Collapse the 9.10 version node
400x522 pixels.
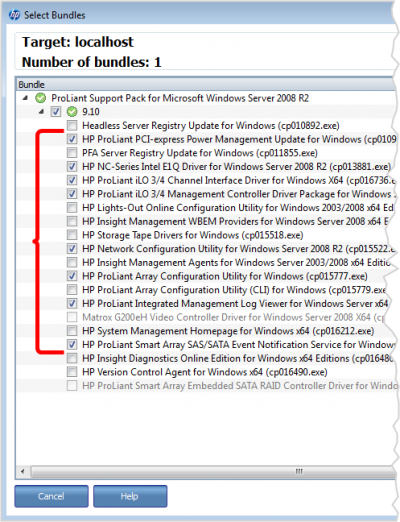41,112
